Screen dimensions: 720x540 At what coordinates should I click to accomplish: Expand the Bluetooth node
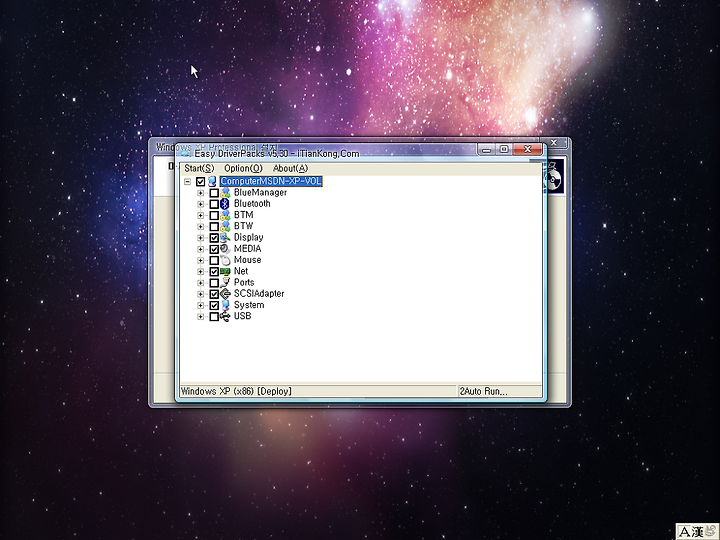201,204
